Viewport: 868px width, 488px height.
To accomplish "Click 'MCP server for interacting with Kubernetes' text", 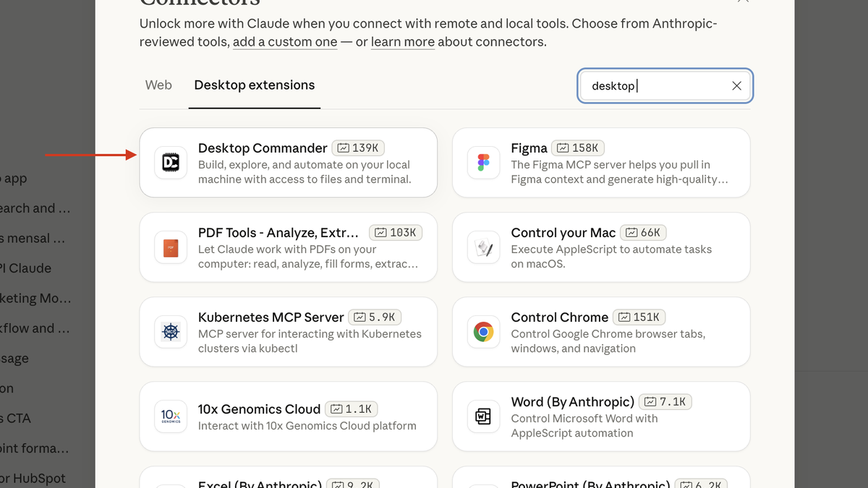I will 310,341.
